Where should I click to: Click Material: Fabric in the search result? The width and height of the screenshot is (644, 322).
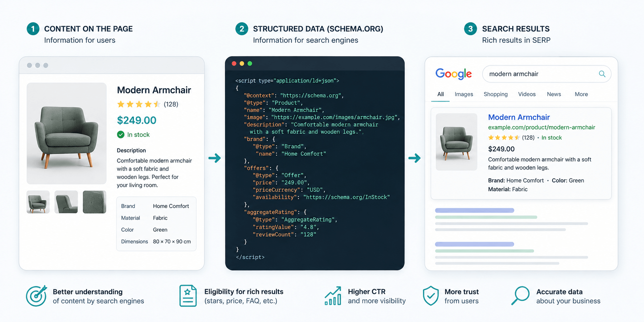pos(508,189)
